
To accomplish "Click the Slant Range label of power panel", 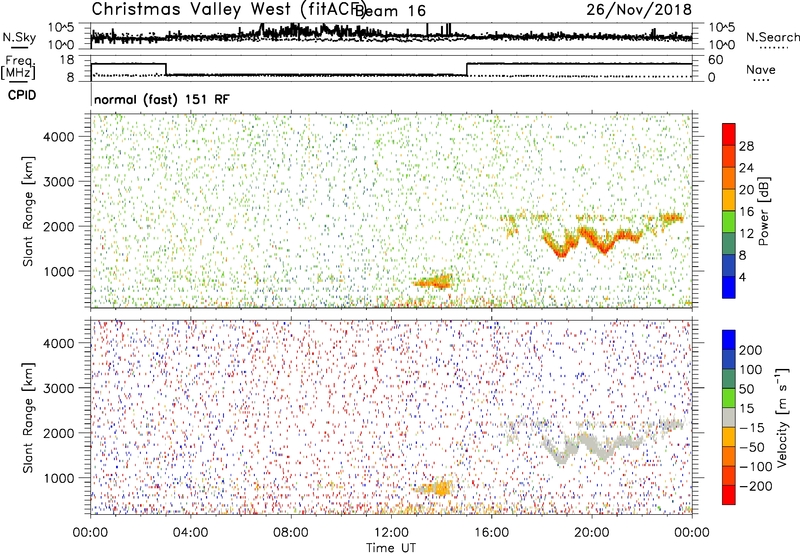I will pos(28,211).
